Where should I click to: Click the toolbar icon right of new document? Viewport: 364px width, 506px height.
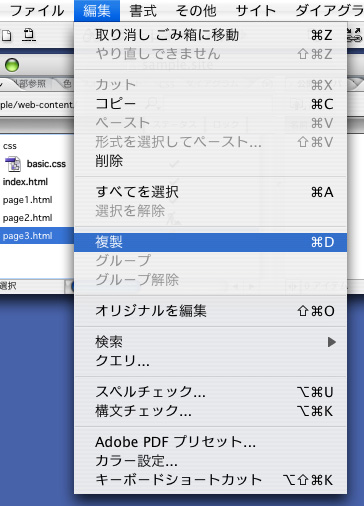(x=29, y=35)
